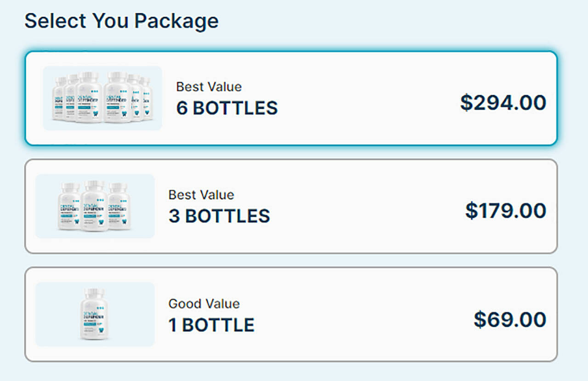This screenshot has height=381, width=588.
Task: Click the 'Good Value' label
Action: 204,303
